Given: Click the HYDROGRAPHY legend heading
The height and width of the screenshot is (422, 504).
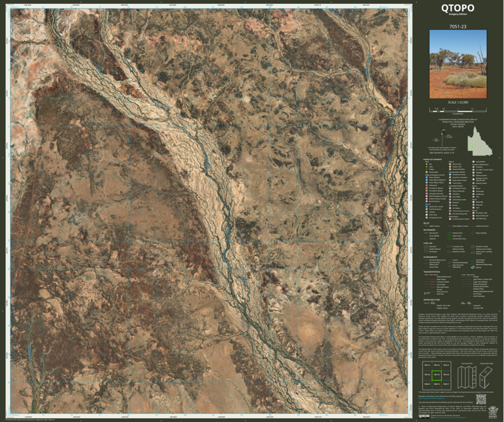Looking at the screenshot, I should click(430, 257).
